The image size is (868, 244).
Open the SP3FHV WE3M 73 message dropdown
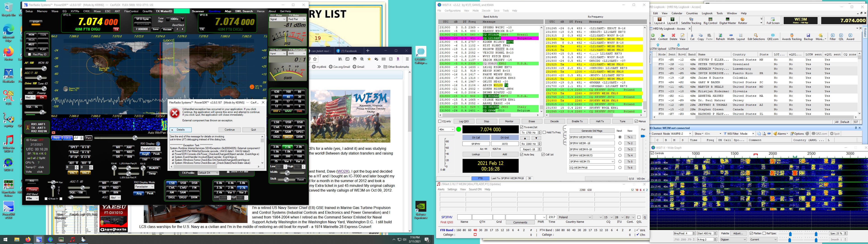coord(592,162)
